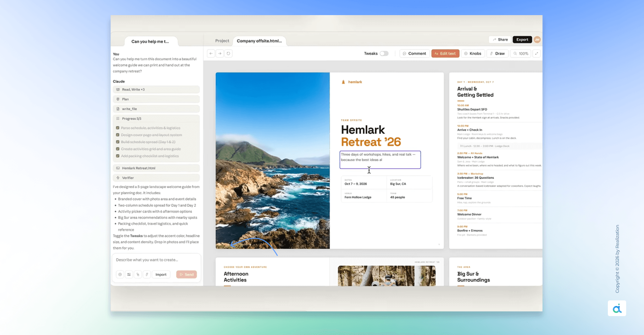Go back with the left arrow button
The image size is (644, 335).
[x=211, y=53]
